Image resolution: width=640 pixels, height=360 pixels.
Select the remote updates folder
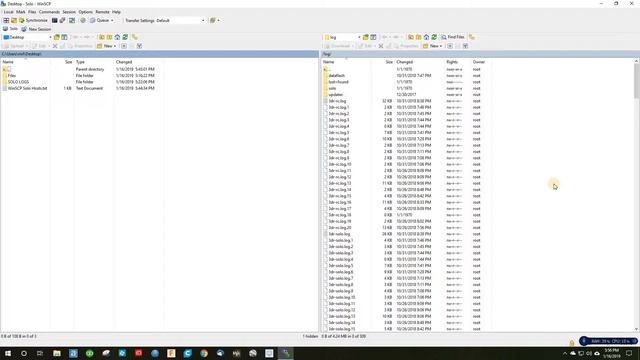click(336, 95)
